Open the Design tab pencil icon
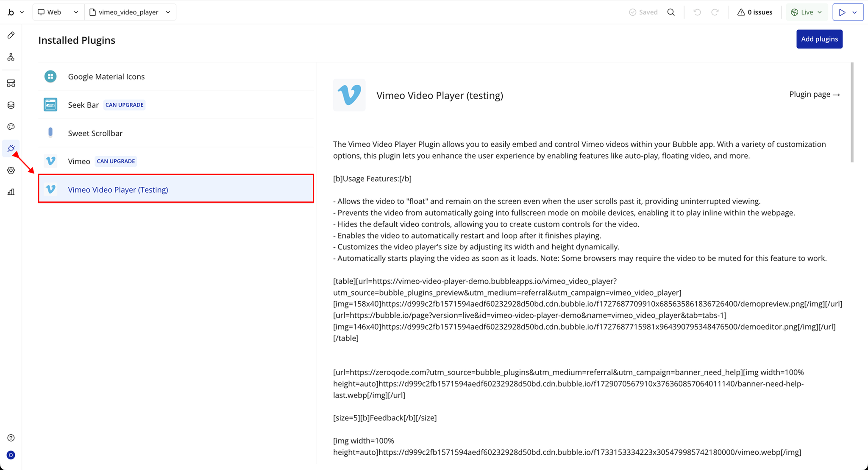 coord(11,35)
